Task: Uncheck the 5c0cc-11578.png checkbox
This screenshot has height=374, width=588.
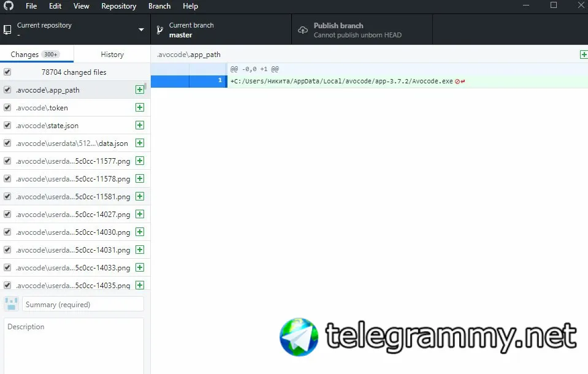Action: point(7,178)
